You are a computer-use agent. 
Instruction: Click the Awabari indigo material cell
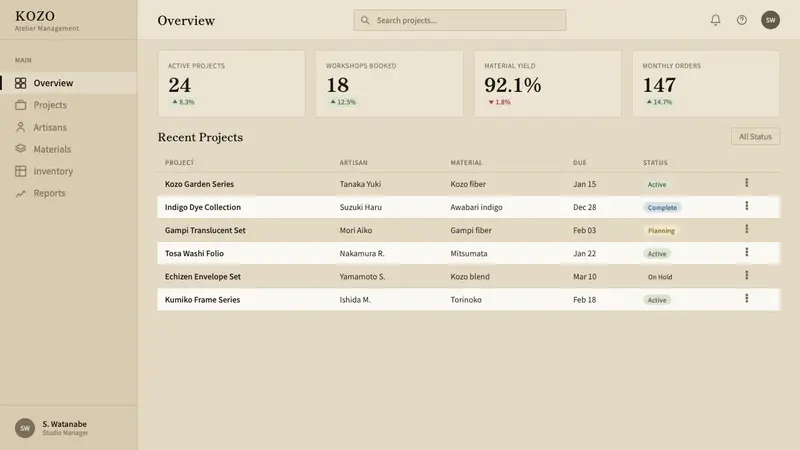(476, 207)
